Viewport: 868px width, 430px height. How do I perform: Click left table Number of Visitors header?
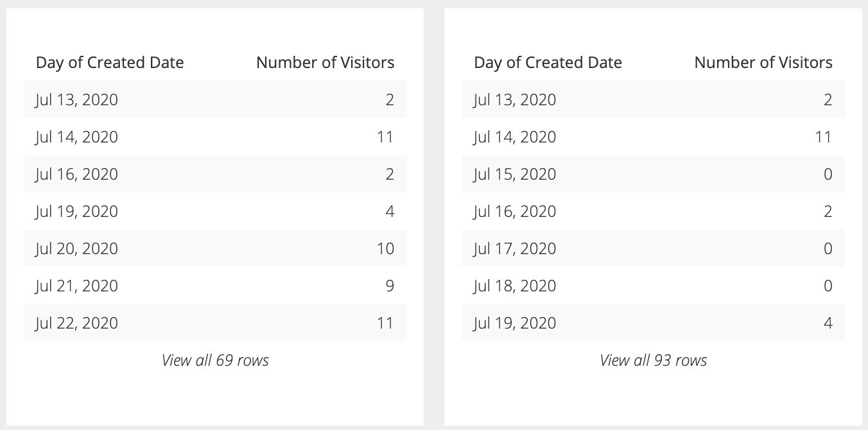click(325, 62)
